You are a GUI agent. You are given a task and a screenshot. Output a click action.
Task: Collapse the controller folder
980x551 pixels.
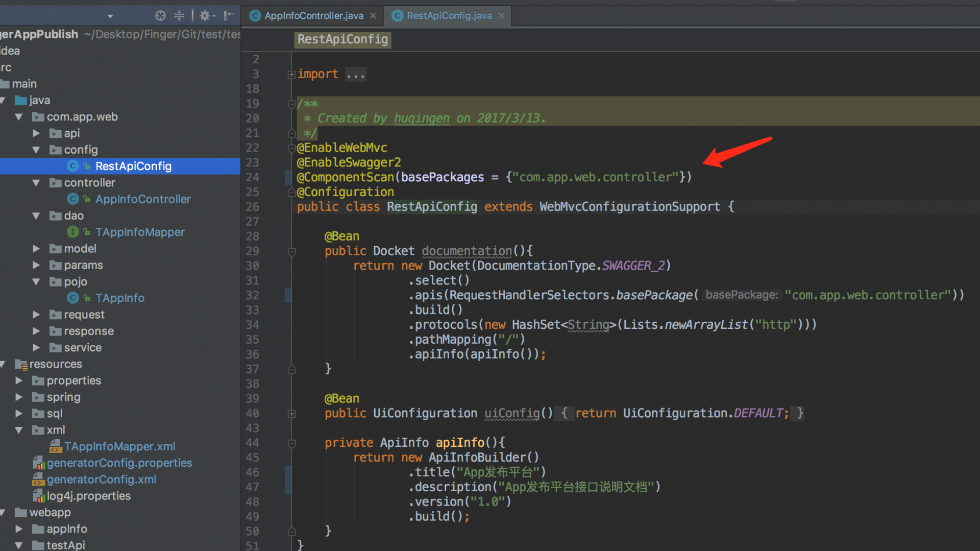[x=36, y=183]
